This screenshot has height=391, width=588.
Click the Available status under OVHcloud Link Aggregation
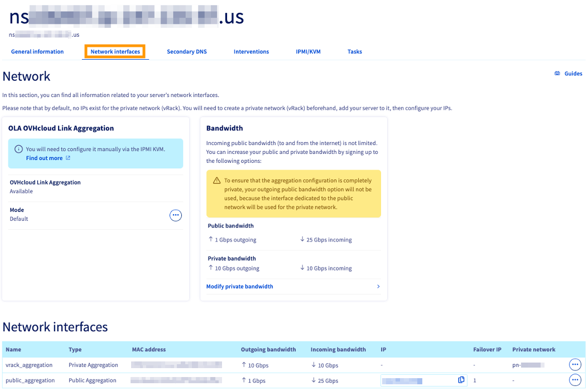point(21,191)
